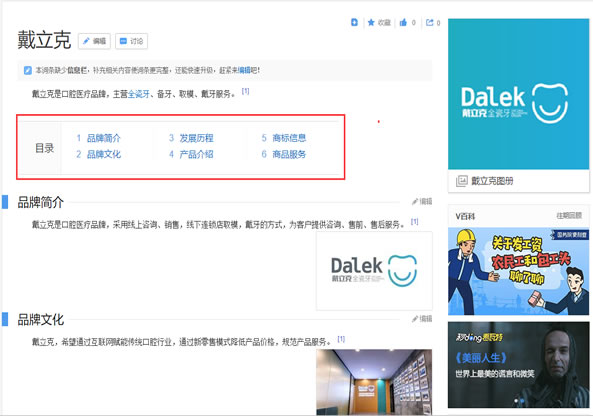Viewport: 593px width, 416px height.
Task: Open the large teal Dalek album cover image
Action: [518, 94]
